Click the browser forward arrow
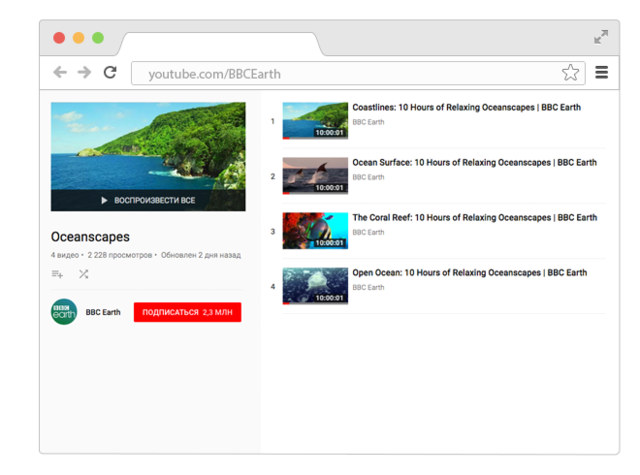Screen dimensions: 640x475 click(84, 72)
